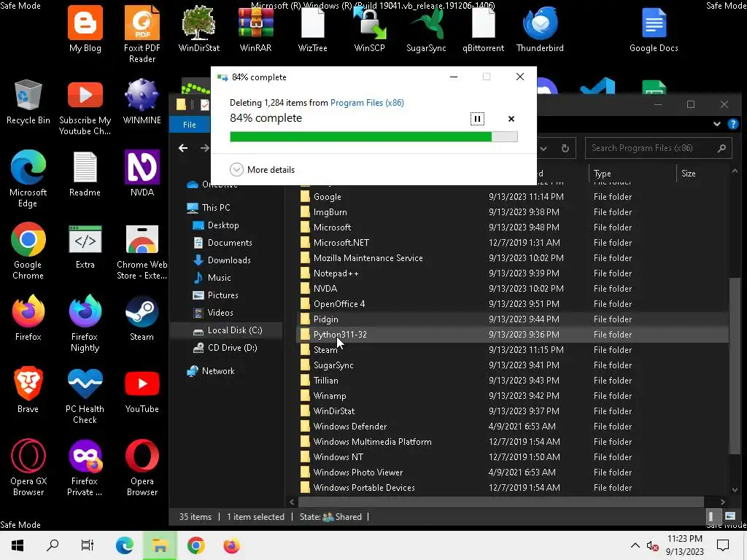
Task: Select WinRAR desktop icon
Action: tap(256, 29)
